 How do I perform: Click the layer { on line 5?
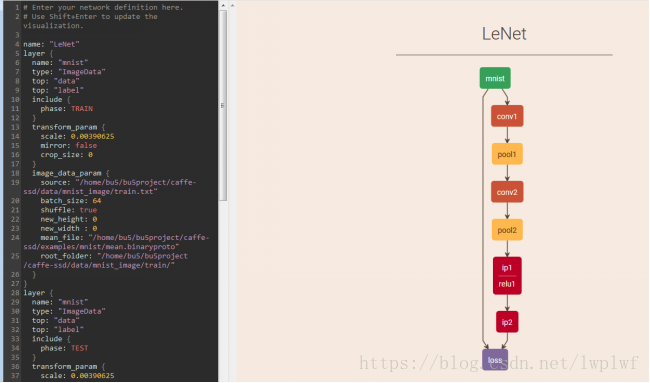[x=38, y=53]
